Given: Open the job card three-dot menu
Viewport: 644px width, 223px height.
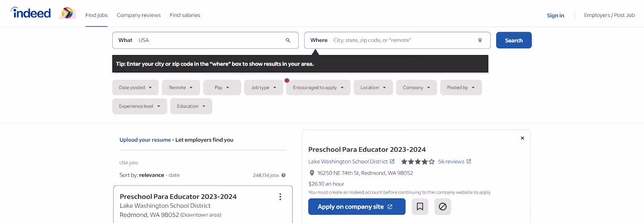Looking at the screenshot, I should pyautogui.click(x=280, y=197).
